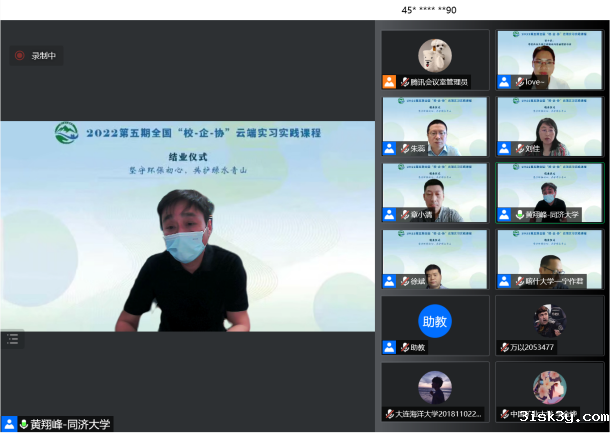Click the blue person icon beside 章小清
Image resolution: width=610 pixels, height=433 pixels.
389,214
